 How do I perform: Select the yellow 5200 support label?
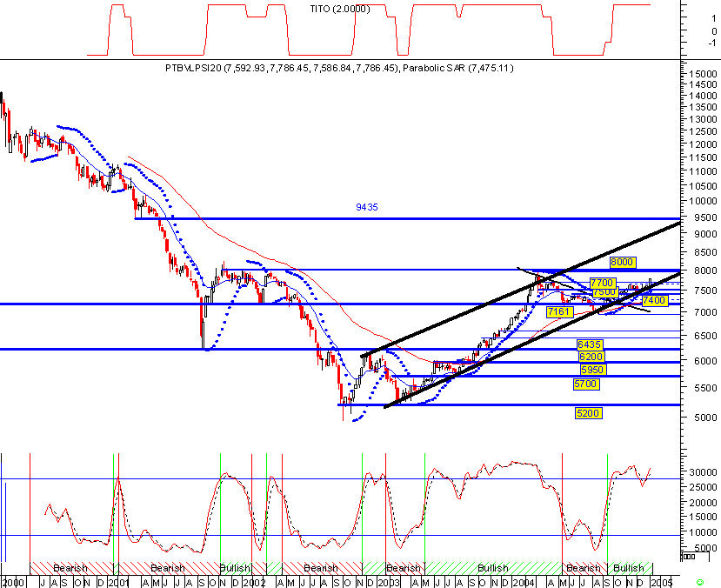click(588, 413)
